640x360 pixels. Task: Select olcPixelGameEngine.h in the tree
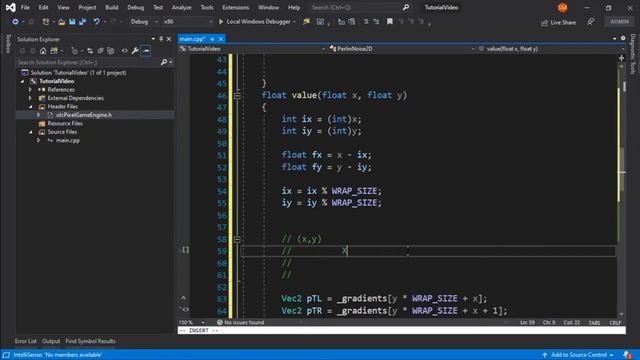click(84, 115)
